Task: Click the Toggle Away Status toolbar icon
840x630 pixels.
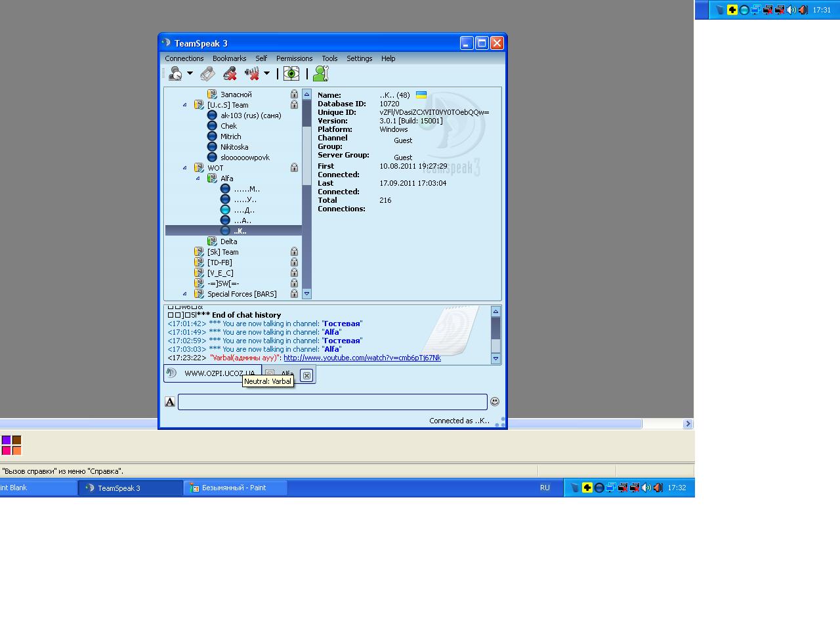Action: coord(175,73)
